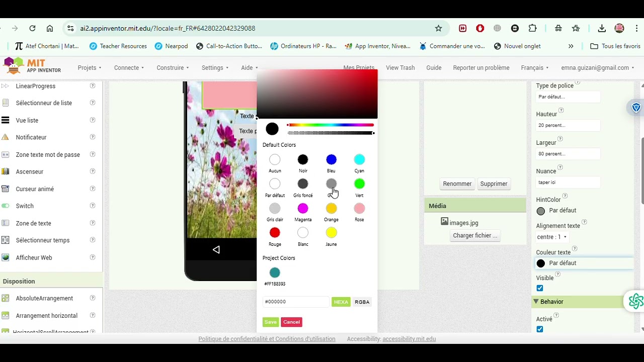The height and width of the screenshot is (362, 644).
Task: Click the Nuance hint text field
Action: pos(568,183)
